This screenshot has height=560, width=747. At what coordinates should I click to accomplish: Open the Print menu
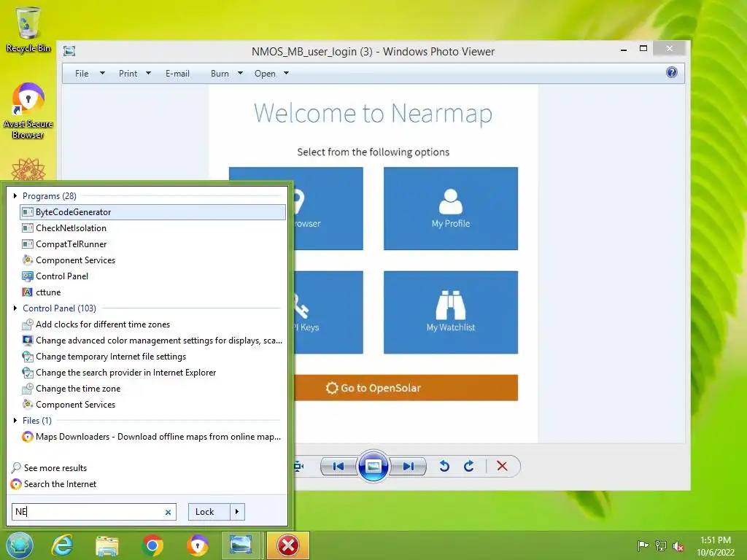pyautogui.click(x=128, y=74)
